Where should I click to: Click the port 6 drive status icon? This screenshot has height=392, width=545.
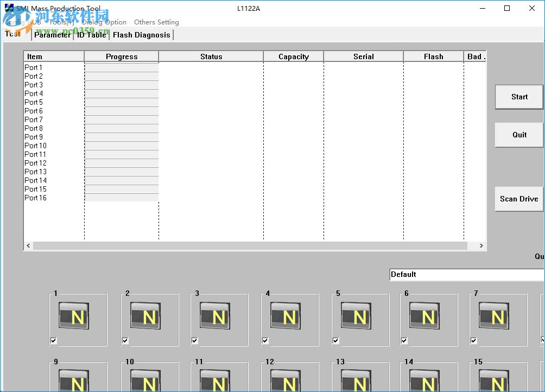pos(424,315)
